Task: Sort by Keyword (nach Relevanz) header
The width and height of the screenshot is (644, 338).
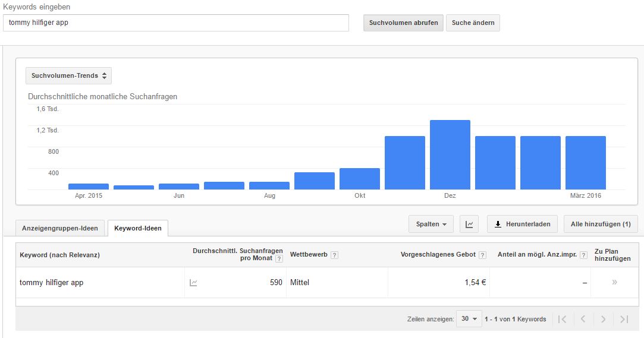Action: [x=59, y=255]
